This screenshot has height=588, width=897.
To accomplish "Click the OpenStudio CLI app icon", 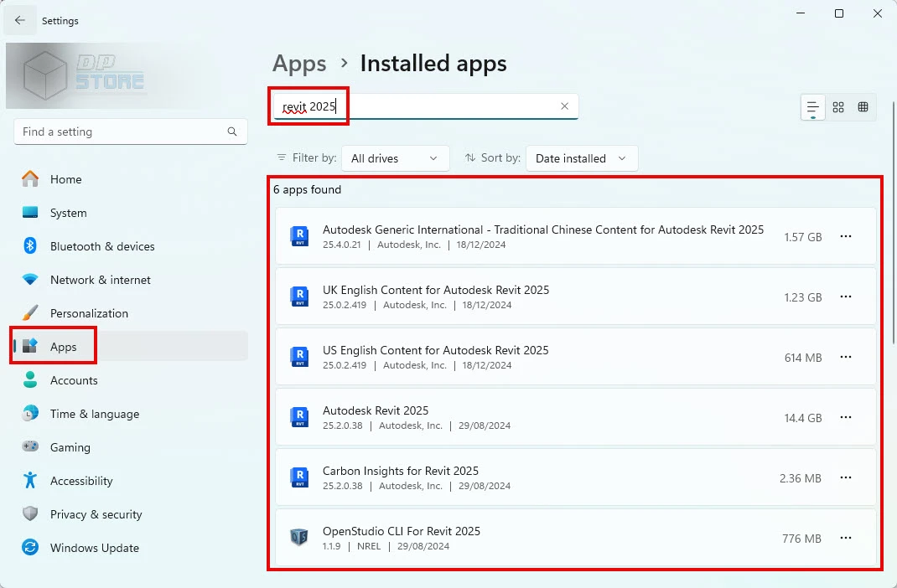I will pyautogui.click(x=299, y=537).
